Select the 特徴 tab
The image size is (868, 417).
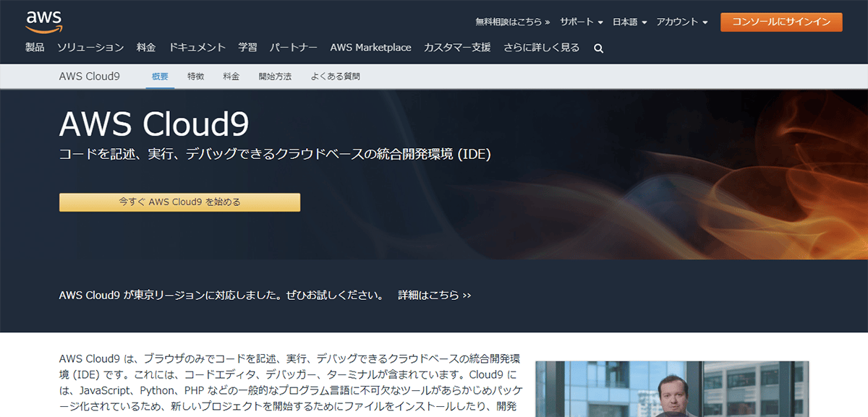pyautogui.click(x=195, y=77)
